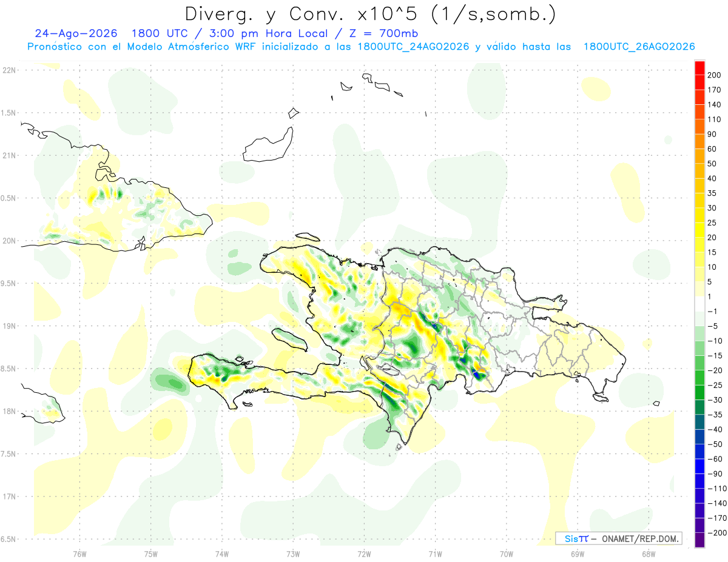728x562 pixels.
Task: Click the "20N" latitude label
Action: (x=9, y=241)
